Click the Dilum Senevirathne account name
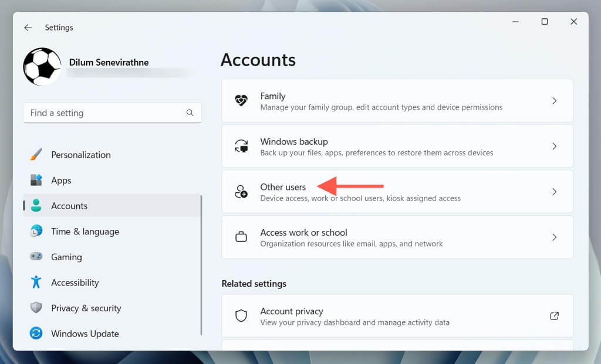The height and width of the screenshot is (364, 601). pyautogui.click(x=109, y=62)
